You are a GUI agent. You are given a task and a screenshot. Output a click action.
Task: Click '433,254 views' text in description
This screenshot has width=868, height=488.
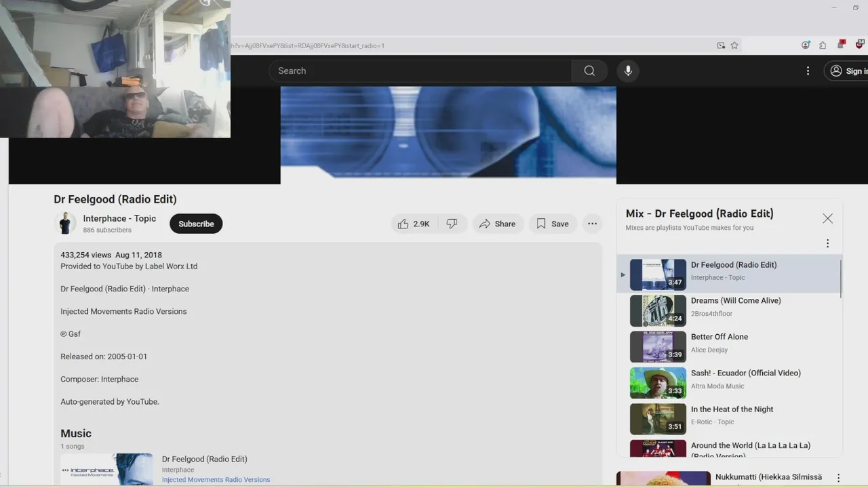click(x=85, y=255)
